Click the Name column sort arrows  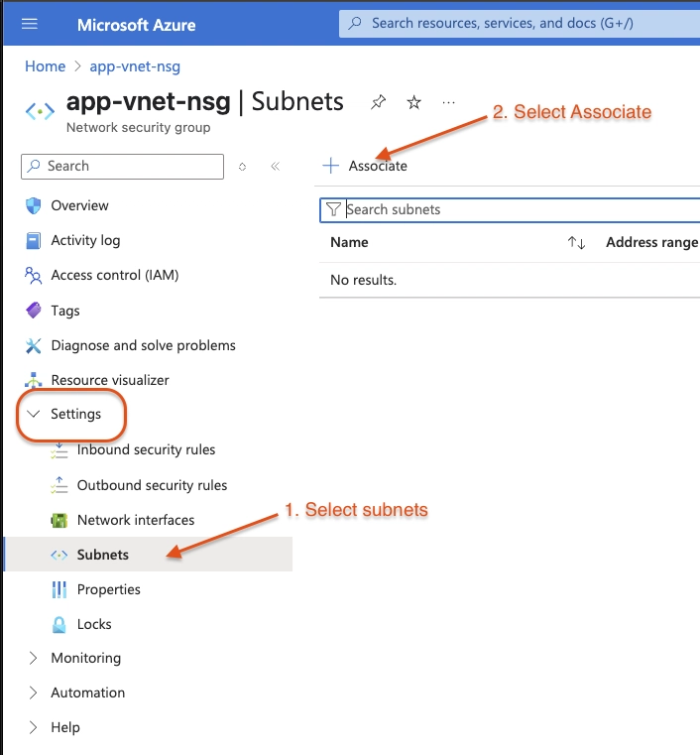(576, 242)
